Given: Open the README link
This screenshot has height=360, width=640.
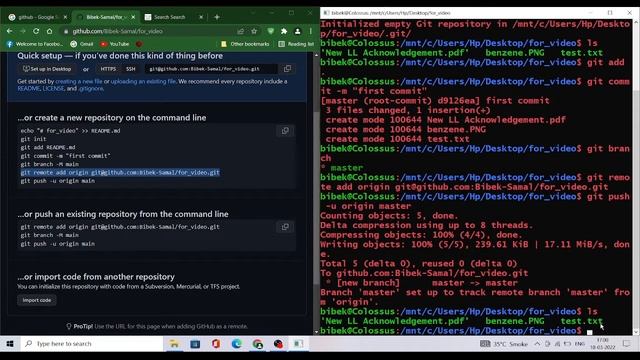Looking at the screenshot, I should [28, 88].
